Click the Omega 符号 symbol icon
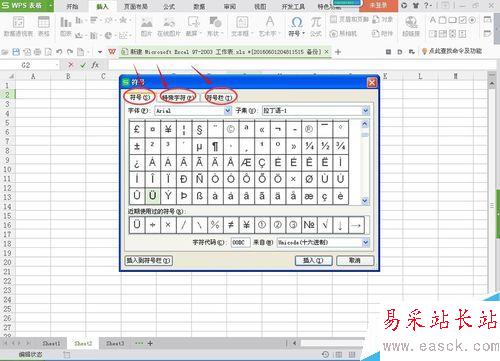 tap(296, 23)
